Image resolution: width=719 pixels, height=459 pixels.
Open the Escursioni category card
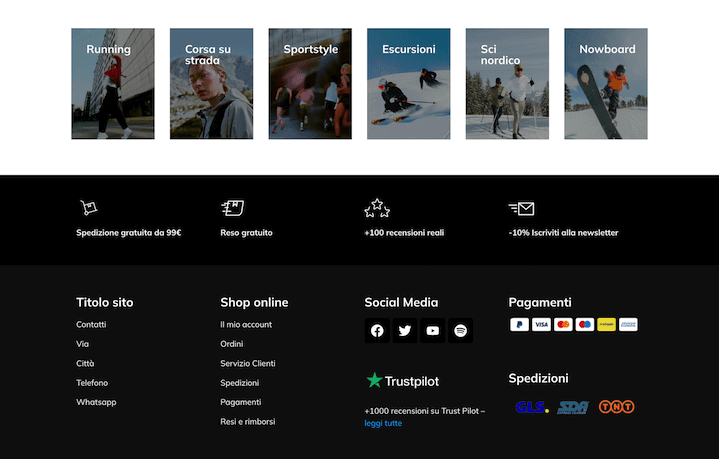click(408, 84)
